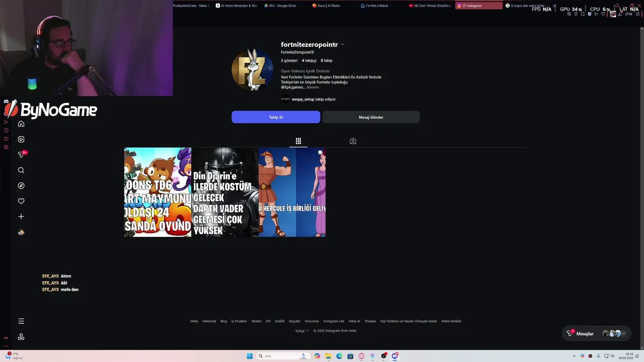Go to Instagram Home via house icon
The image size is (644, 362).
(21, 124)
